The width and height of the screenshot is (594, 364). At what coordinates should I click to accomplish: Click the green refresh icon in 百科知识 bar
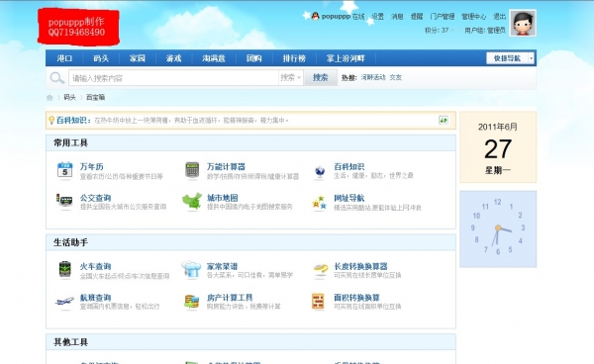(444, 121)
